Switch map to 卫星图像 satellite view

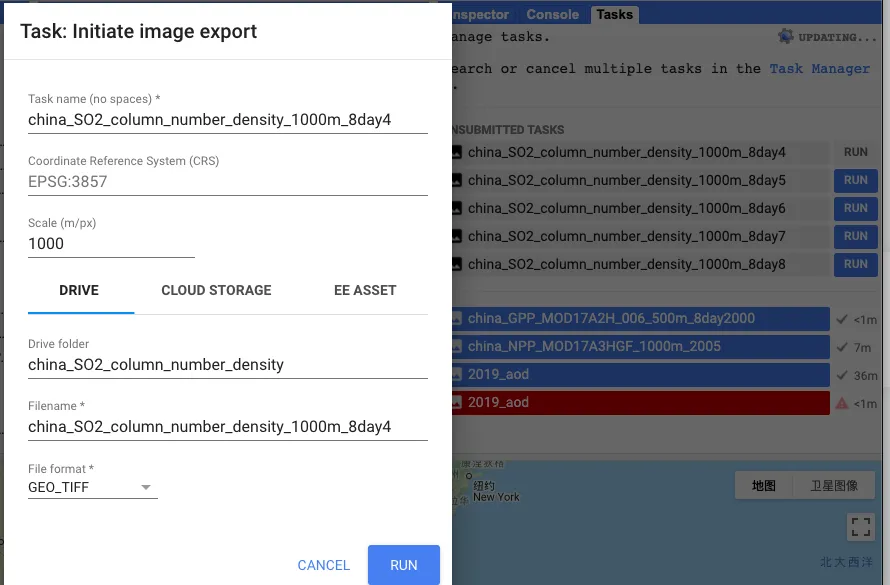(x=834, y=486)
